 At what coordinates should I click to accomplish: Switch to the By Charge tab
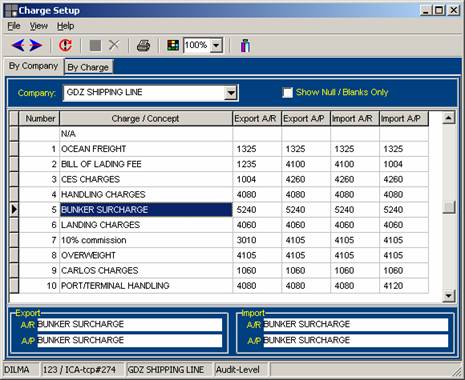coord(88,67)
